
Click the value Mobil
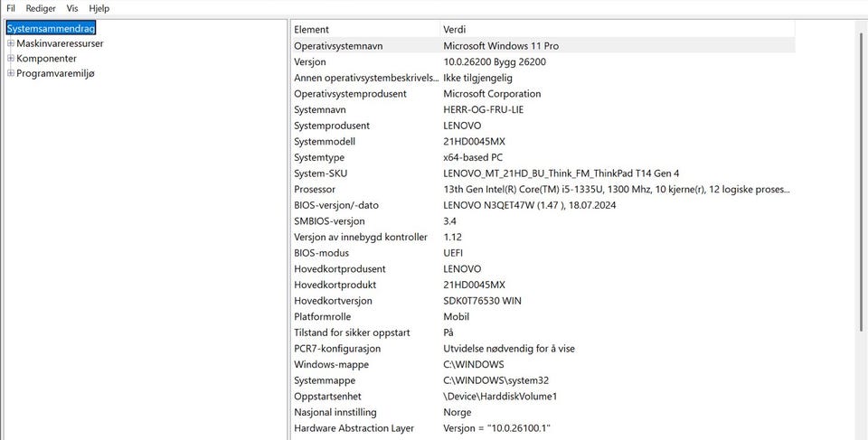coord(456,316)
